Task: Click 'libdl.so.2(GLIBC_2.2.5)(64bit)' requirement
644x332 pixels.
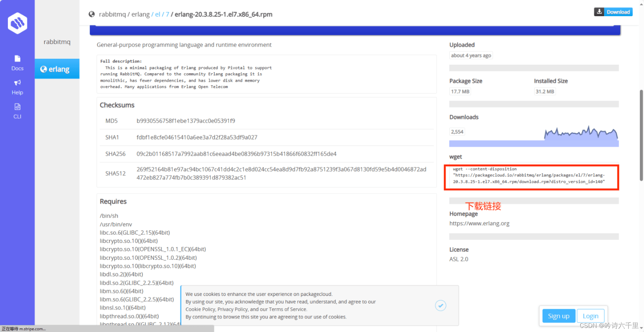Action: [137, 283]
